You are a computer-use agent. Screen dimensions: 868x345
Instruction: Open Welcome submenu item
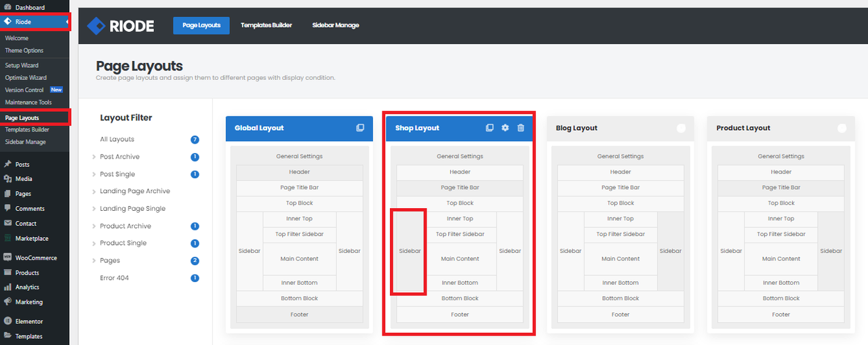17,38
